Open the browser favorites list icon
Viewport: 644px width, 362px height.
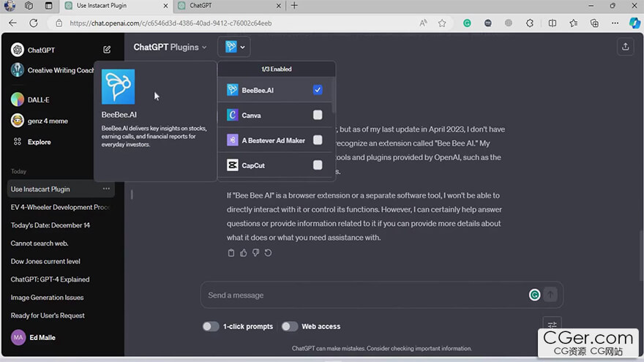(573, 23)
